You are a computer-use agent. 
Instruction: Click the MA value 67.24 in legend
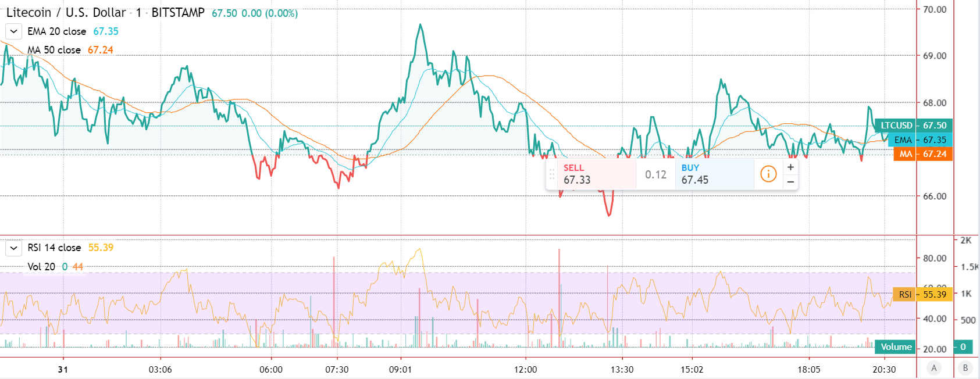tap(101, 50)
